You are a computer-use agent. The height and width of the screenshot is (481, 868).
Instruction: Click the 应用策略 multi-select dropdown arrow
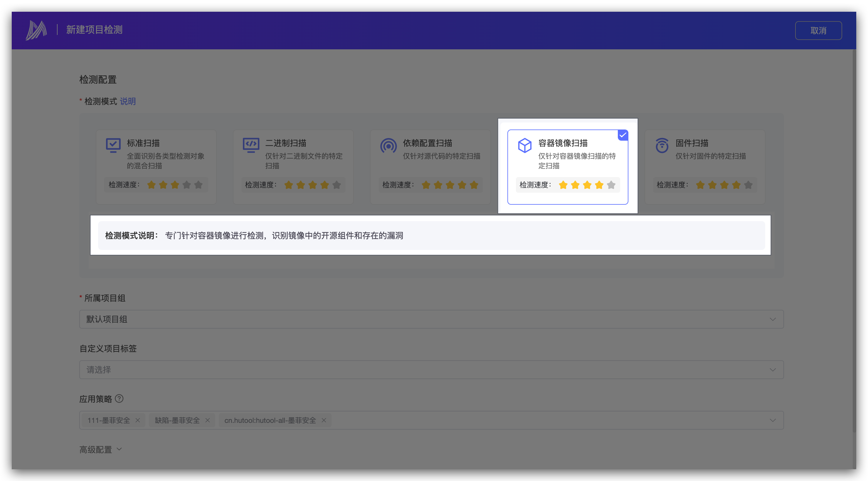[772, 420]
